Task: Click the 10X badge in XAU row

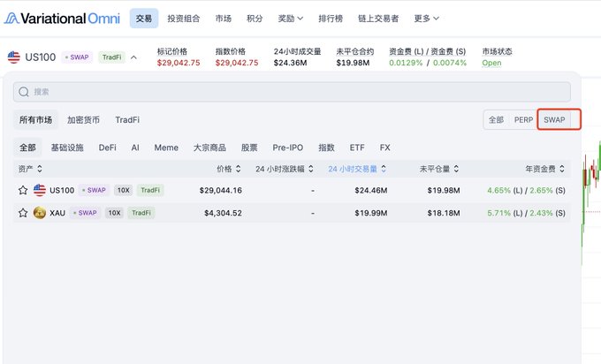Action: tap(114, 213)
